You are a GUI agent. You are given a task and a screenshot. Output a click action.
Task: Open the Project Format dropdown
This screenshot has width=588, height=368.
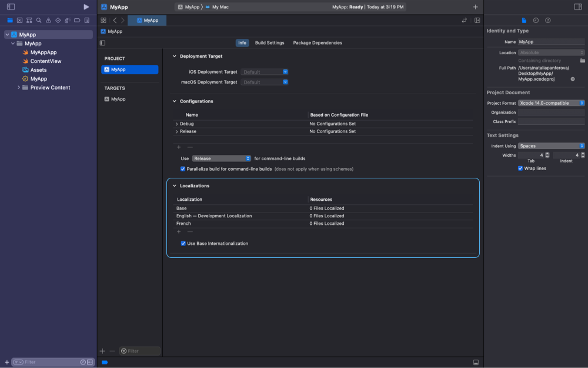pyautogui.click(x=552, y=103)
